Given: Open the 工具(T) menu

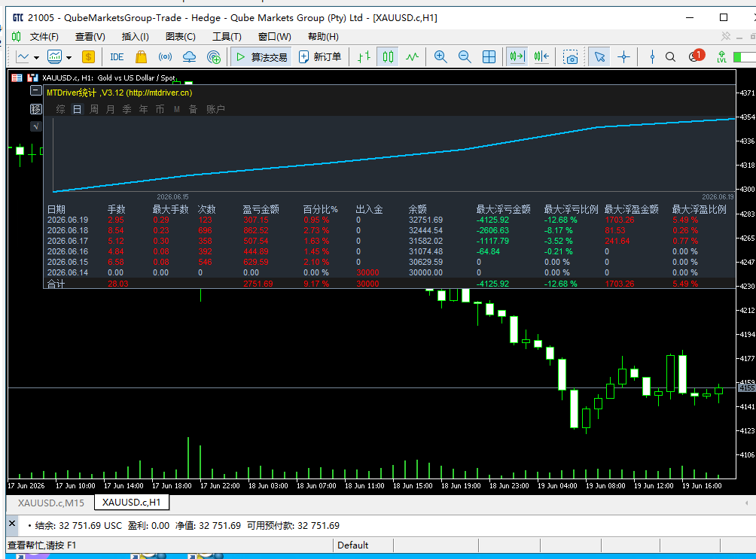Looking at the screenshot, I should pos(227,37).
